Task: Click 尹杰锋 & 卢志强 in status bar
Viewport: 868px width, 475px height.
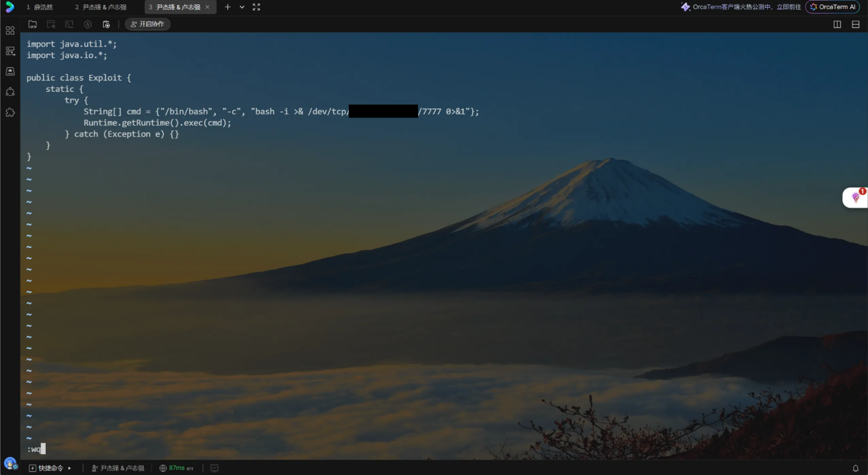Action: pyautogui.click(x=118, y=468)
